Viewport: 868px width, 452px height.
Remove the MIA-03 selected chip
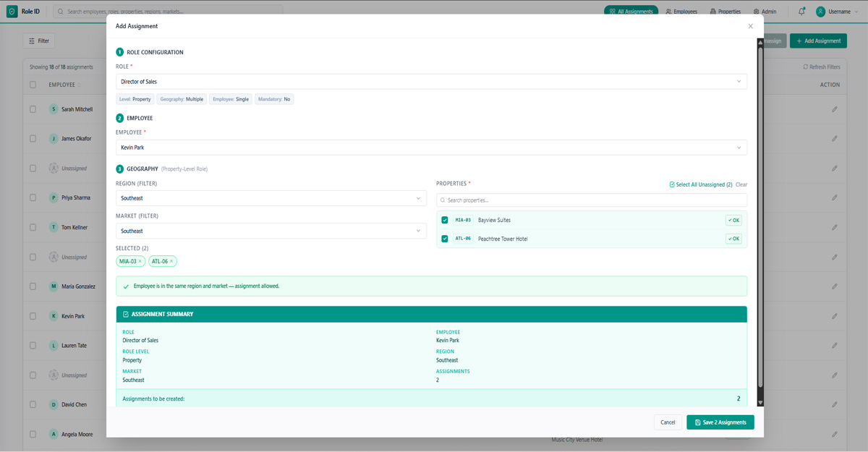click(140, 261)
